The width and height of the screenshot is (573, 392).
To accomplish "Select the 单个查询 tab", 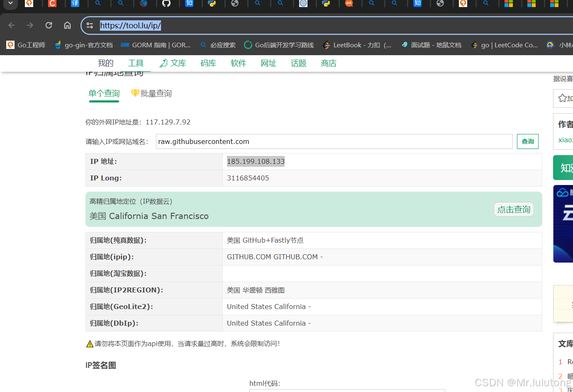I will click(104, 93).
